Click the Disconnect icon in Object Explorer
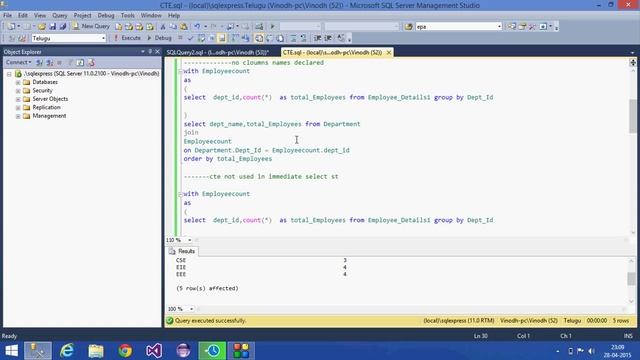 pyautogui.click(x=49, y=62)
